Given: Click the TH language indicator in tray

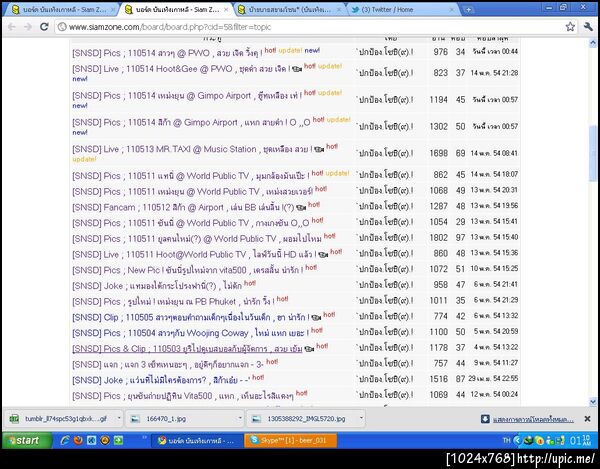Looking at the screenshot, I should click(507, 441).
